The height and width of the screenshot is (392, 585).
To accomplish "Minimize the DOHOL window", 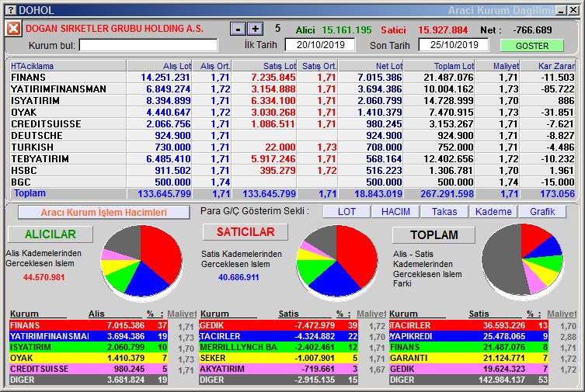I will coord(561,10).
